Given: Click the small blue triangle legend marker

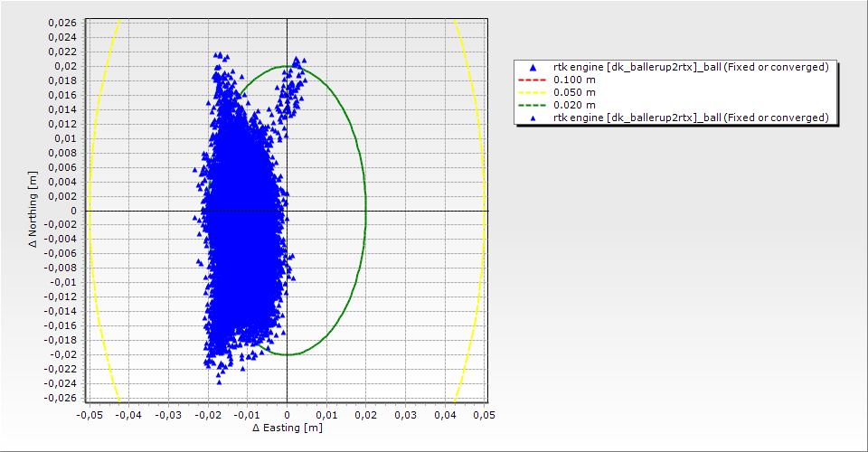Looking at the screenshot, I should click(x=533, y=118).
